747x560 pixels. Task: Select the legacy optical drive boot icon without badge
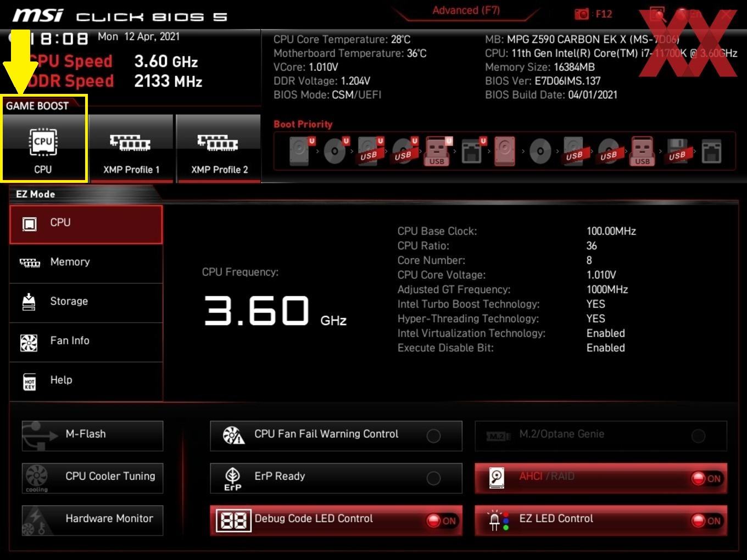point(540,151)
